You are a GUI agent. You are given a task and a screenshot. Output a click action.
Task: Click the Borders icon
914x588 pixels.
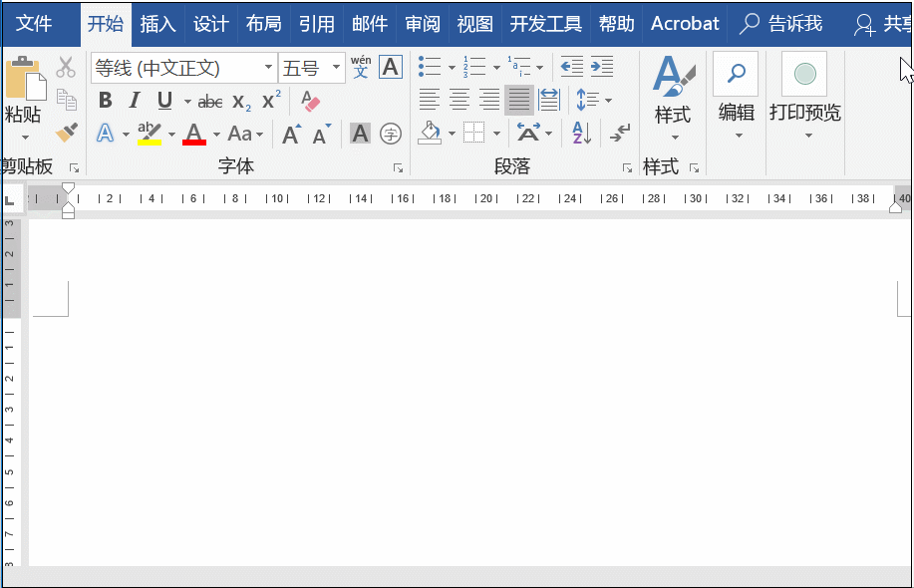tap(473, 134)
